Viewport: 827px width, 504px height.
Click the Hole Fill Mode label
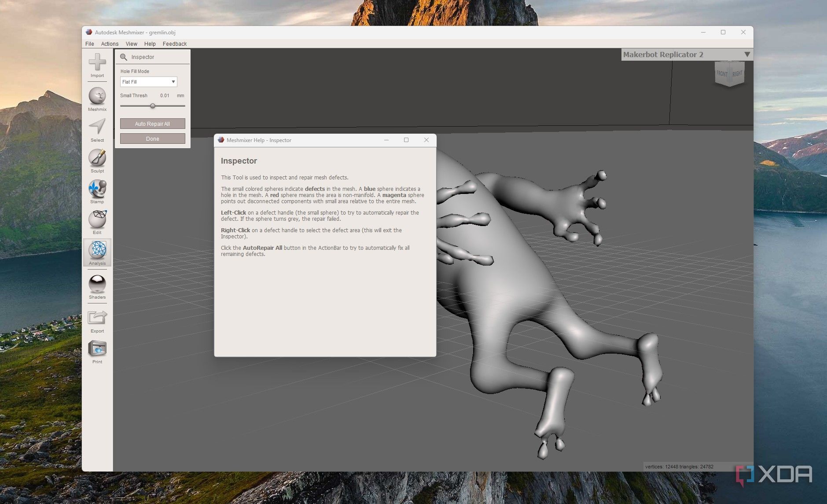[x=135, y=71]
